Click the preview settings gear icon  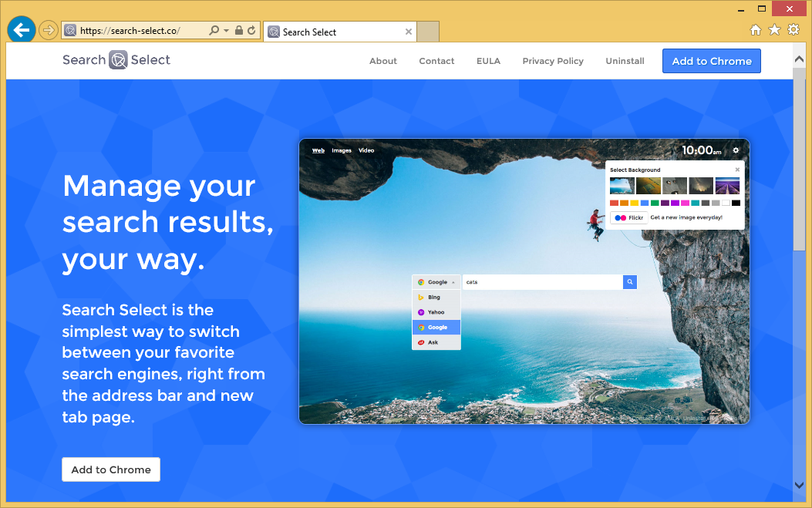736,150
